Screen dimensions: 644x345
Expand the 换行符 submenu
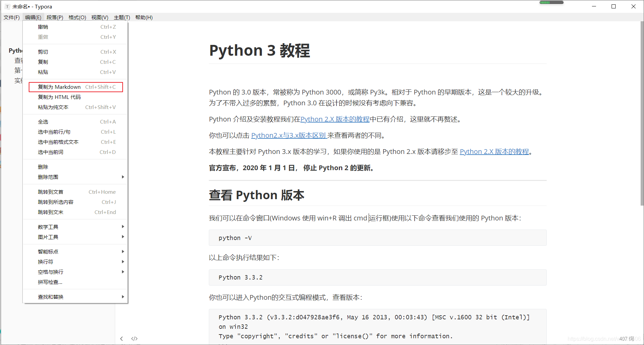75,262
